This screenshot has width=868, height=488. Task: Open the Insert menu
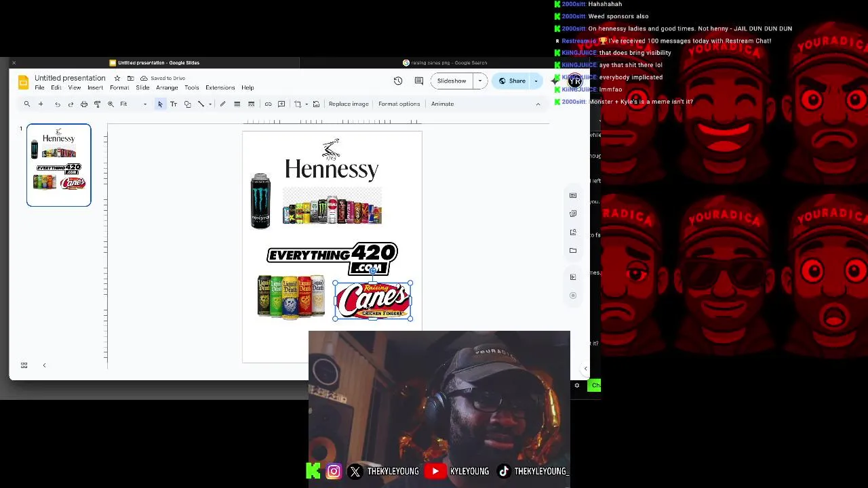click(95, 87)
